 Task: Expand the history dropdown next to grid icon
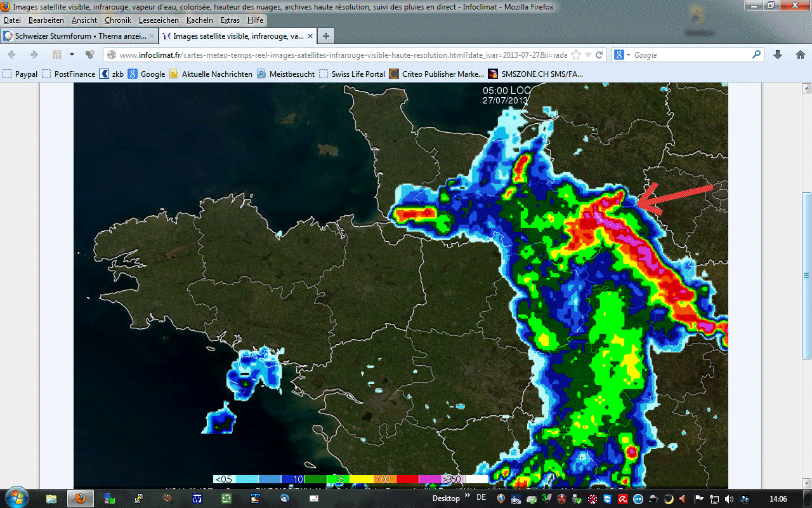click(72, 55)
